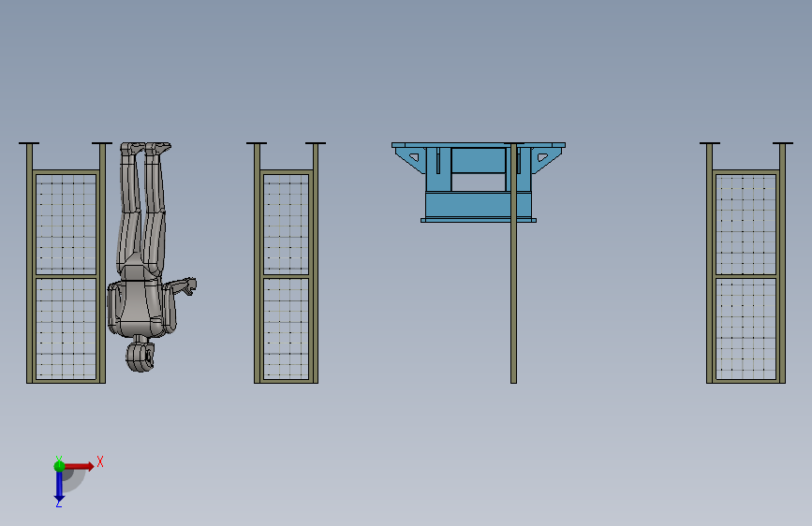Click the red X axis arrow of triad
The width and height of the screenshot is (812, 526).
click(x=79, y=466)
